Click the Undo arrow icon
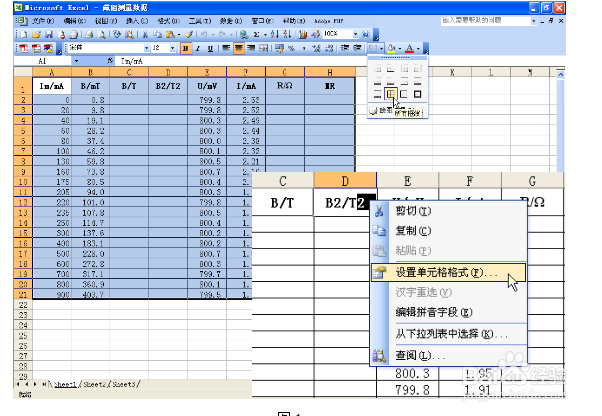Screen dimensions: 602x416 204,35
